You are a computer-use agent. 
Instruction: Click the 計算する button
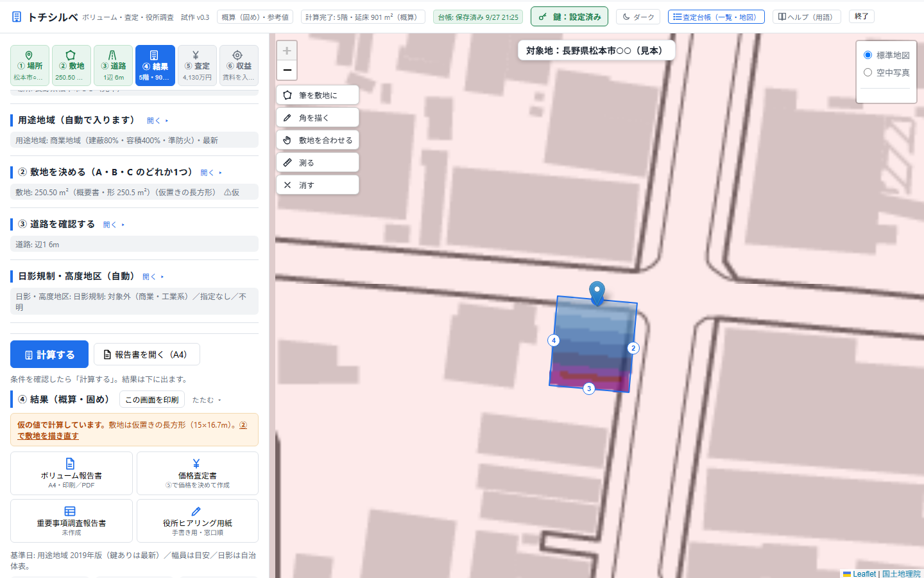click(49, 355)
